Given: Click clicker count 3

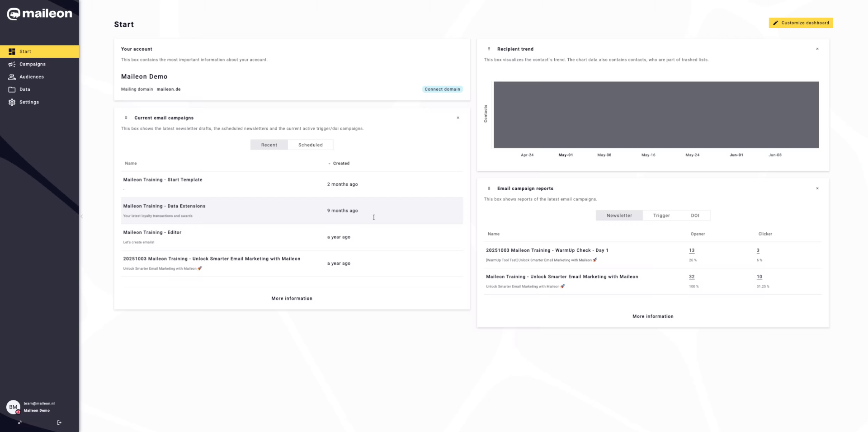Looking at the screenshot, I should [758, 250].
